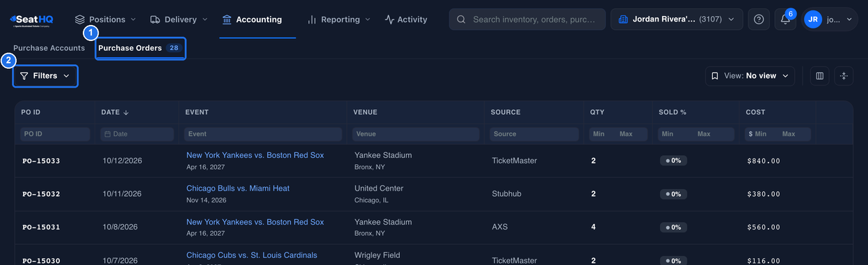Open Yankees vs. Red Sox link in PO-15033
Viewport: 868px width, 265px height.
pyautogui.click(x=255, y=155)
